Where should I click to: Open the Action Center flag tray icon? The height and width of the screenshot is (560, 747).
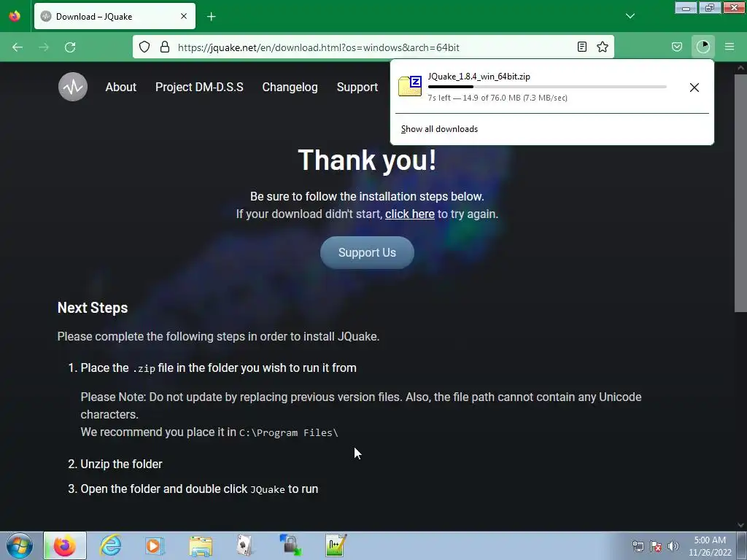point(656,546)
